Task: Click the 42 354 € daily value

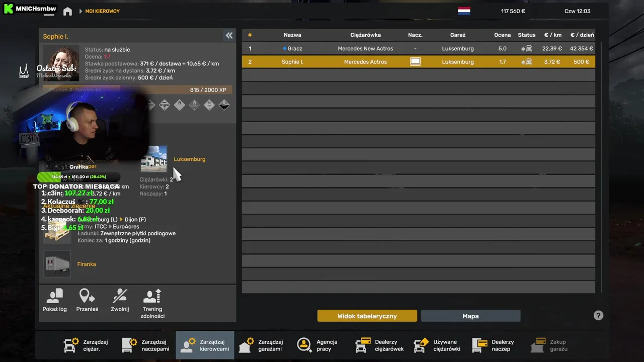Action: 582,49
